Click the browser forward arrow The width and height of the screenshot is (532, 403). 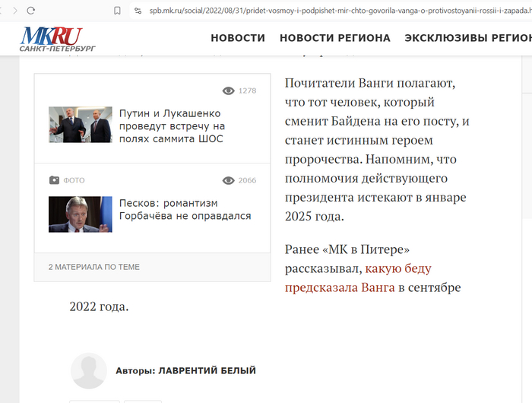click(x=14, y=11)
